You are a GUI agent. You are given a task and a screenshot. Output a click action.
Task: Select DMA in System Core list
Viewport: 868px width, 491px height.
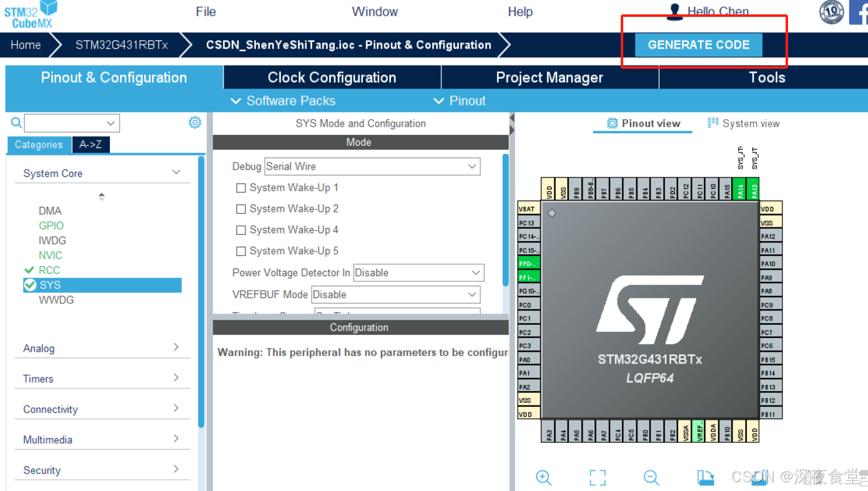click(50, 211)
